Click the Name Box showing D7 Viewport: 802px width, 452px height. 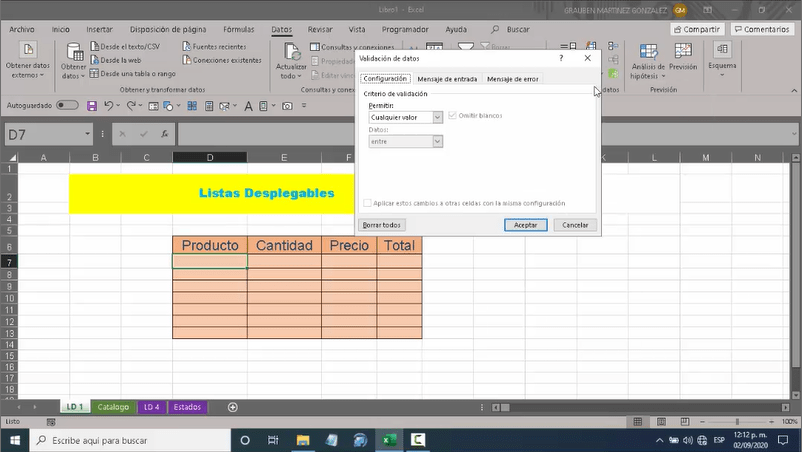44,134
